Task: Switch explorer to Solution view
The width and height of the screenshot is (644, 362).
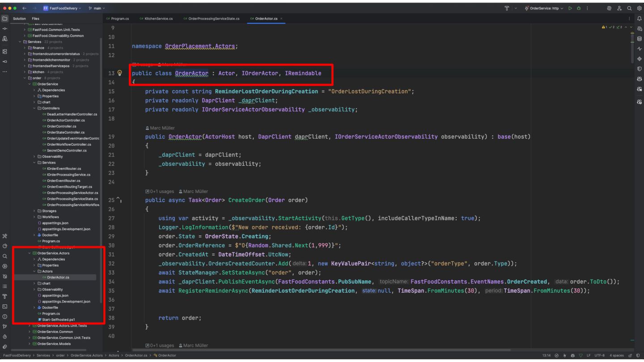Action: (x=19, y=18)
